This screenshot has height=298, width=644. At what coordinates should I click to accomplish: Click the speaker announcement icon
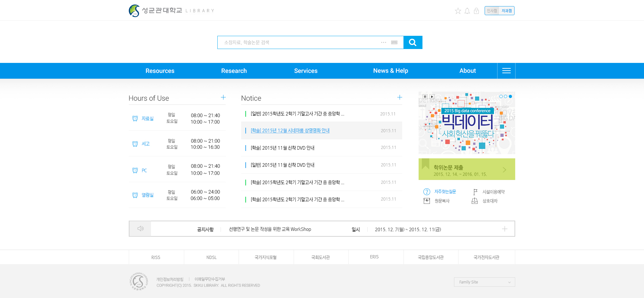tap(140, 229)
